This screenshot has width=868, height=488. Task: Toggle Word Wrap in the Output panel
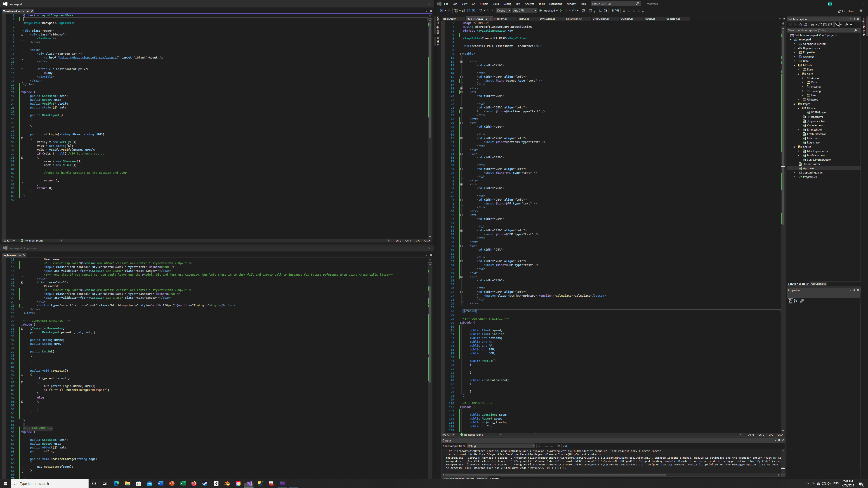click(565, 446)
